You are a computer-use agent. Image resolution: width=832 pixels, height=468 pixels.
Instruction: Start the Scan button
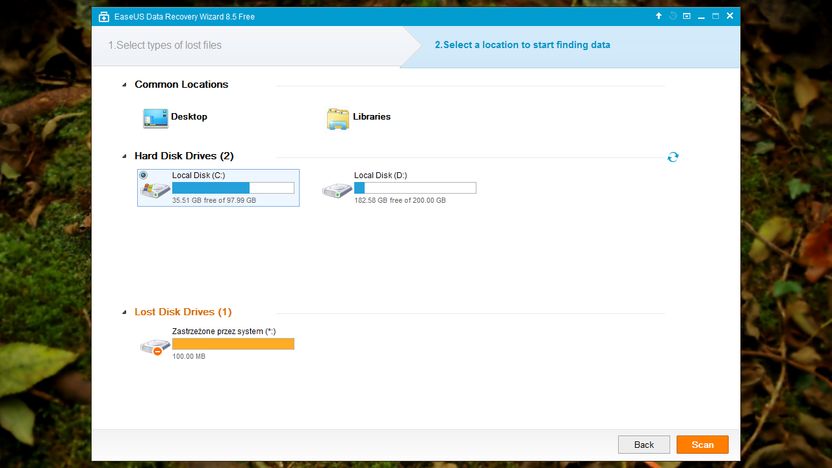pos(703,445)
